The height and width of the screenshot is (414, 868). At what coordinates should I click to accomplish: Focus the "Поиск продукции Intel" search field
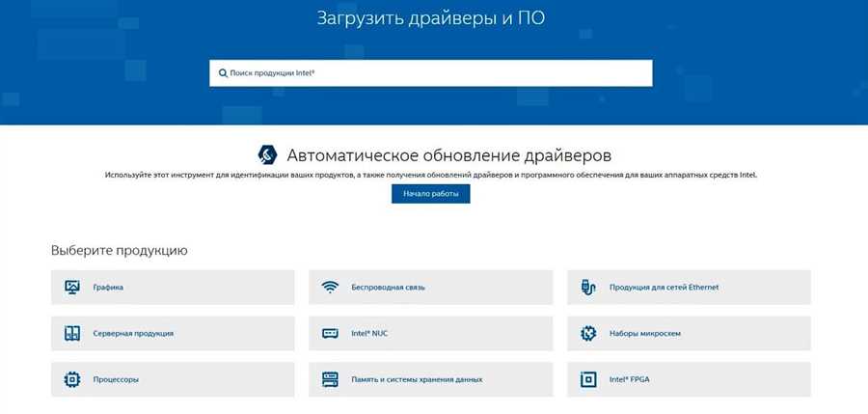434,73
